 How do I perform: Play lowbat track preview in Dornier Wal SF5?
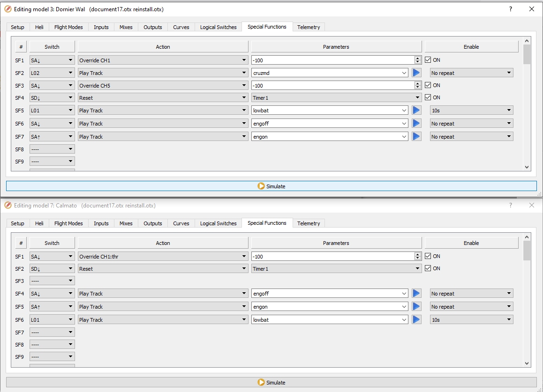pyautogui.click(x=416, y=111)
